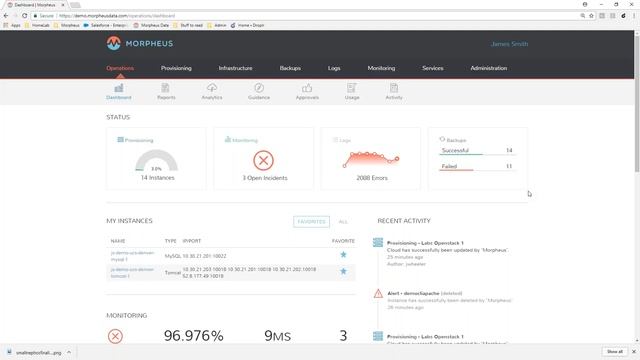
Task: Click the Logs error chart
Action: 371,160
